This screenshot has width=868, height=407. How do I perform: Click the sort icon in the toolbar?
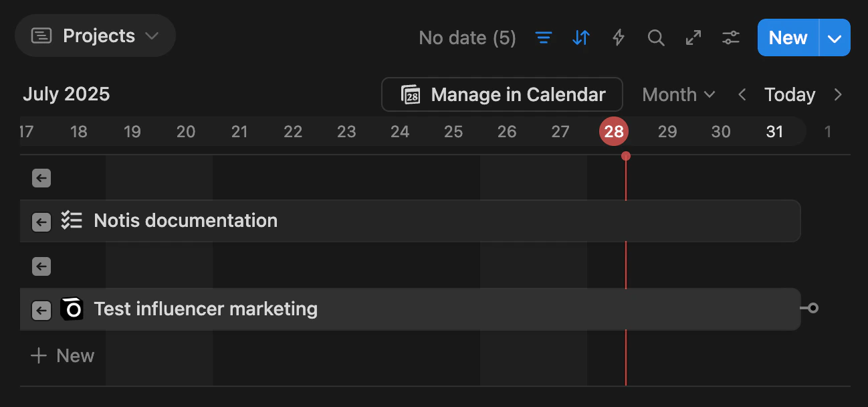click(x=580, y=38)
